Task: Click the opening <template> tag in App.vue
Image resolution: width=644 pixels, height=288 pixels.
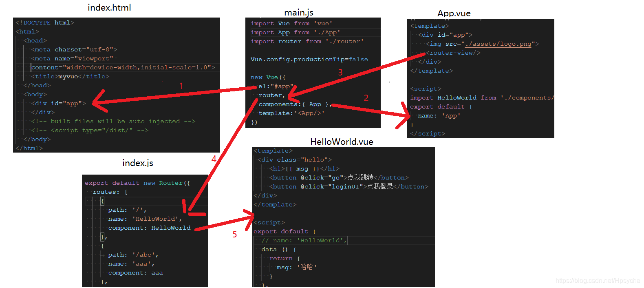Action: tap(430, 26)
